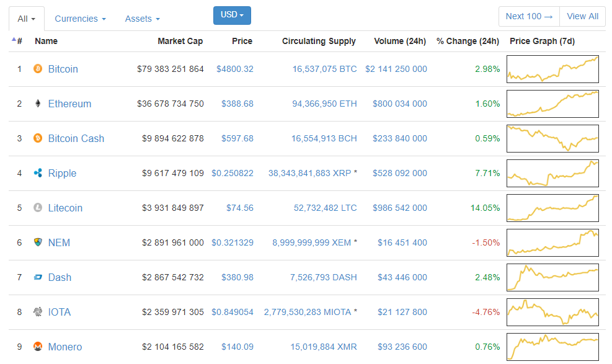Viewport: 612px width, 364px height.
Task: Go to Next 100 results
Action: tap(529, 16)
